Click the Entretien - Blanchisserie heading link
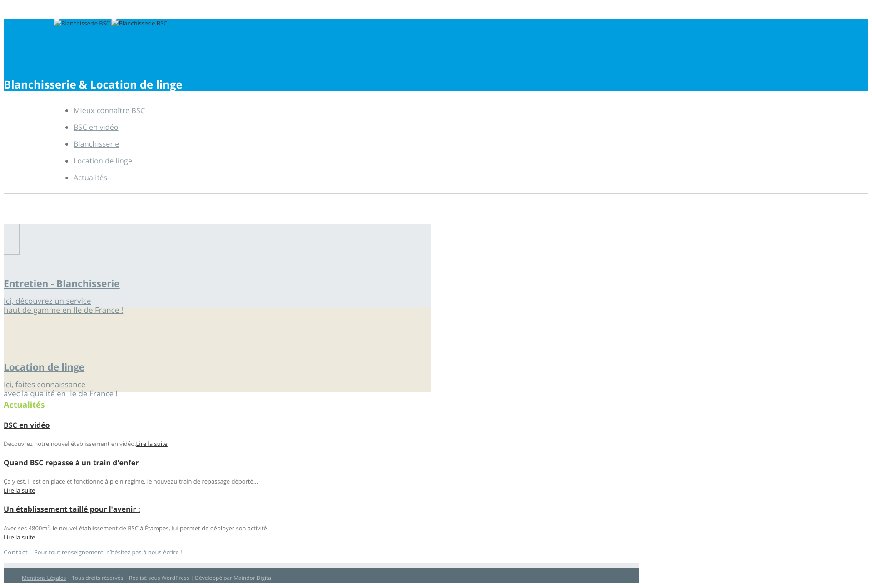 click(x=62, y=283)
